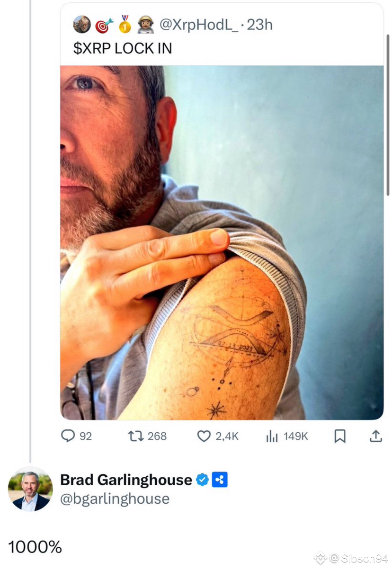Click the reply comment icon
Screen dimensions: 392x570
[x=68, y=436]
